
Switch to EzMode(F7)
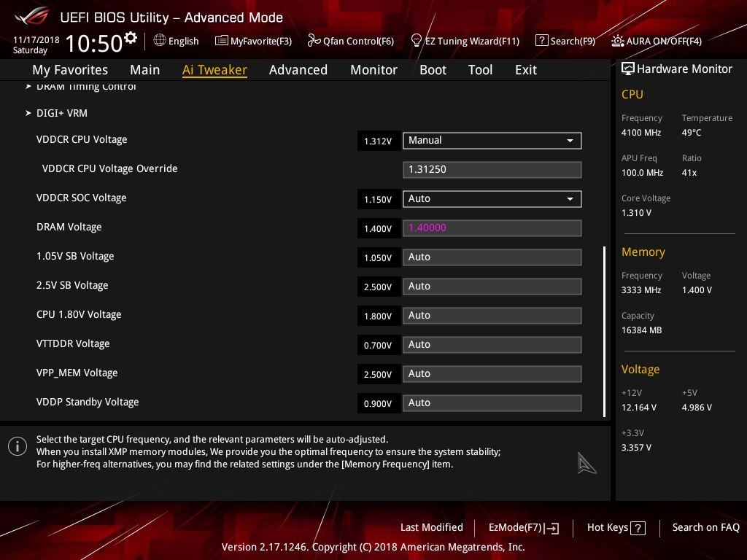(524, 528)
